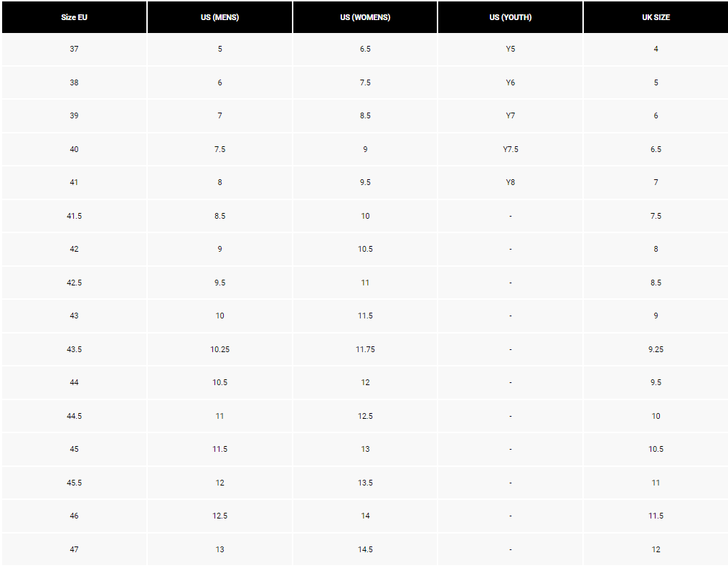The height and width of the screenshot is (568, 728).
Task: Click EU size 41.5 in first column
Action: point(75,217)
